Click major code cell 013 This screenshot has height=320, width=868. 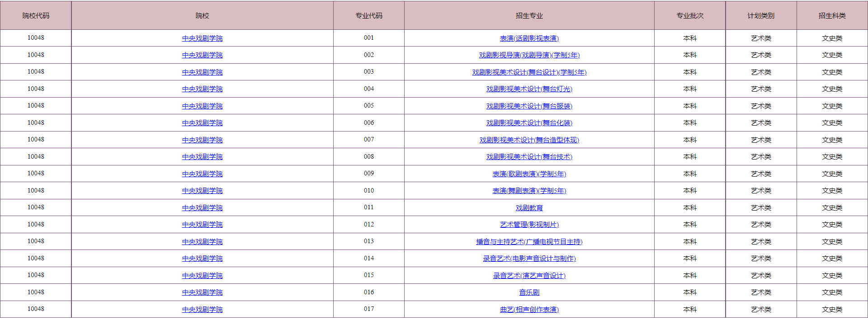click(x=369, y=241)
